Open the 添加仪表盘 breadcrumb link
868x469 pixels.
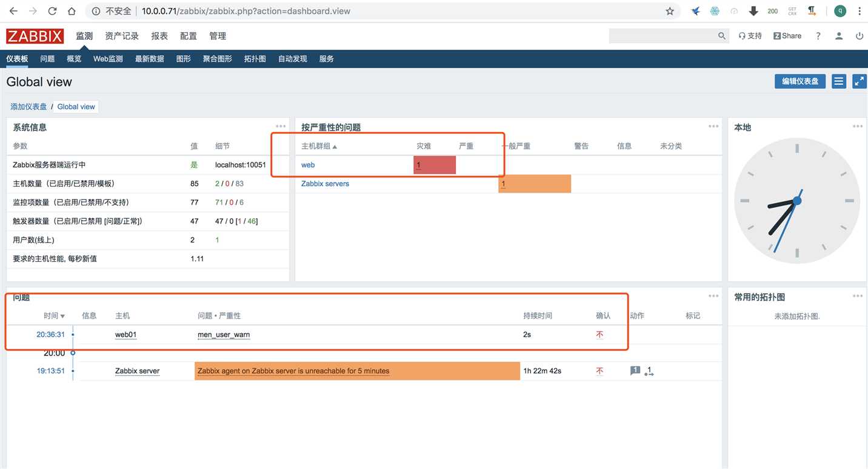coord(28,107)
